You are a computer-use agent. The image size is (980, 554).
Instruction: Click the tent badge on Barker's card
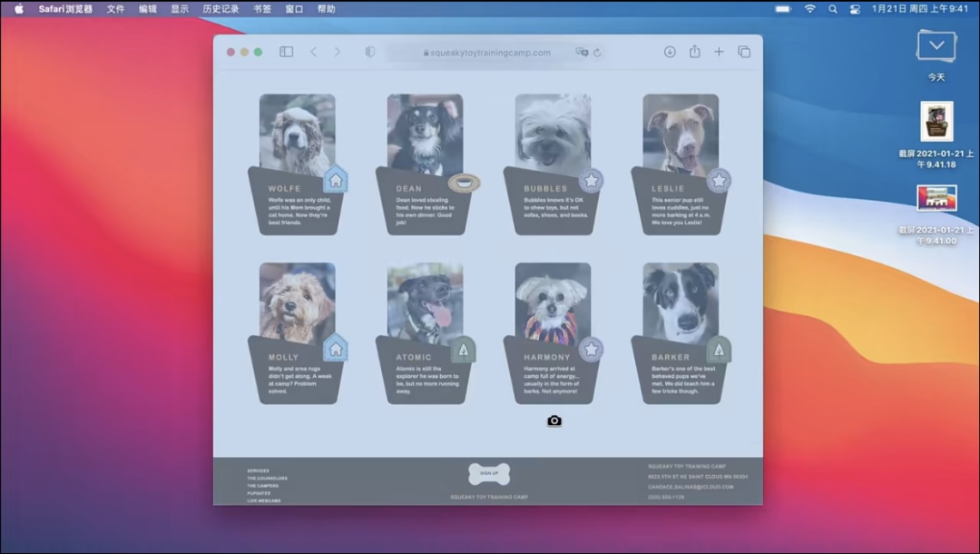[719, 350]
